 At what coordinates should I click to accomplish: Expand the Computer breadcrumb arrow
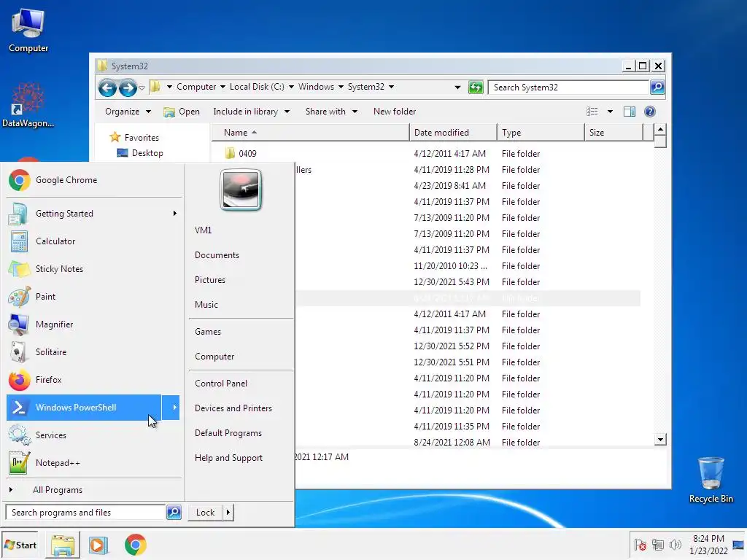222,87
